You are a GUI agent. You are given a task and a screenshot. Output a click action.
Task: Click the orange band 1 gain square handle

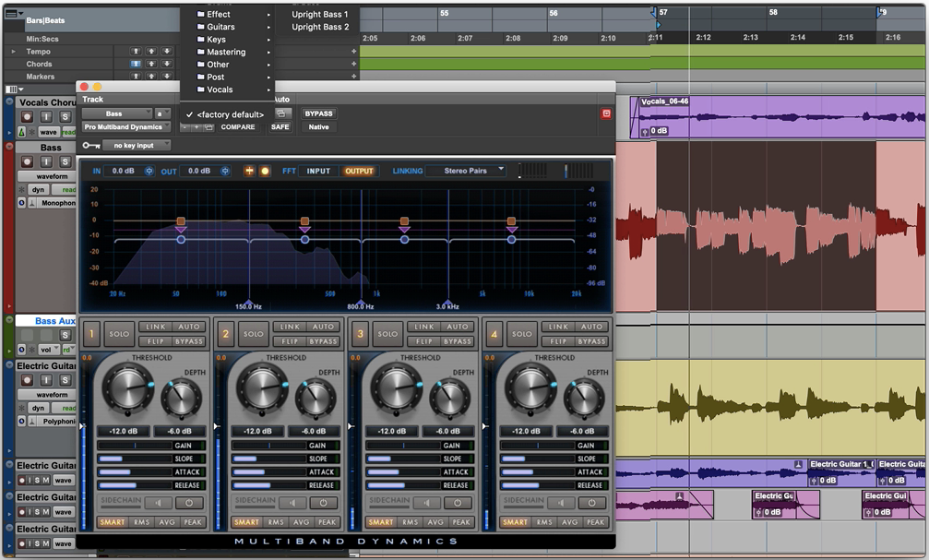point(181,221)
